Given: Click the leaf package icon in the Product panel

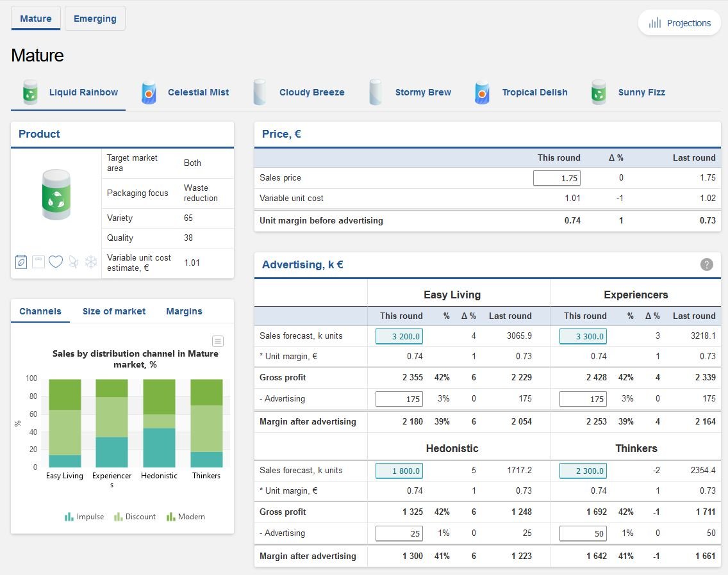Looking at the screenshot, I should (21, 262).
